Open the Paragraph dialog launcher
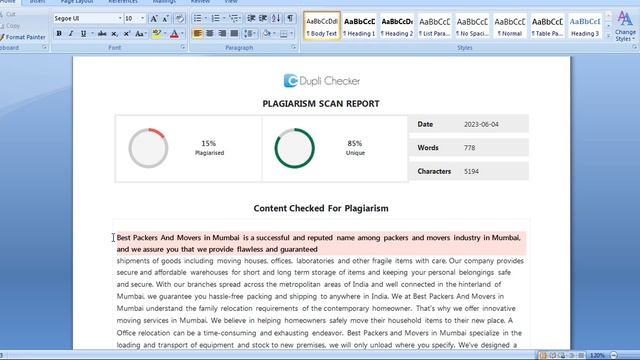This screenshot has height=360, width=640. 293,47
